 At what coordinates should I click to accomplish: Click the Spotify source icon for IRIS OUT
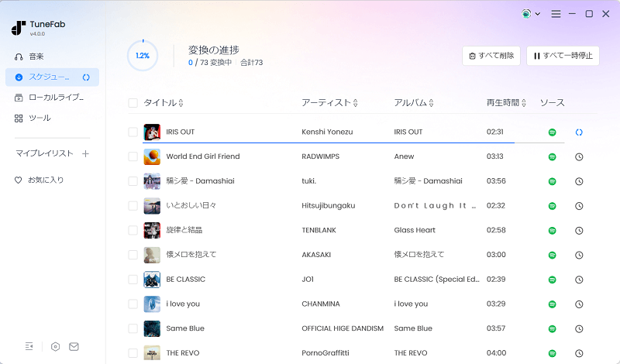(x=552, y=132)
